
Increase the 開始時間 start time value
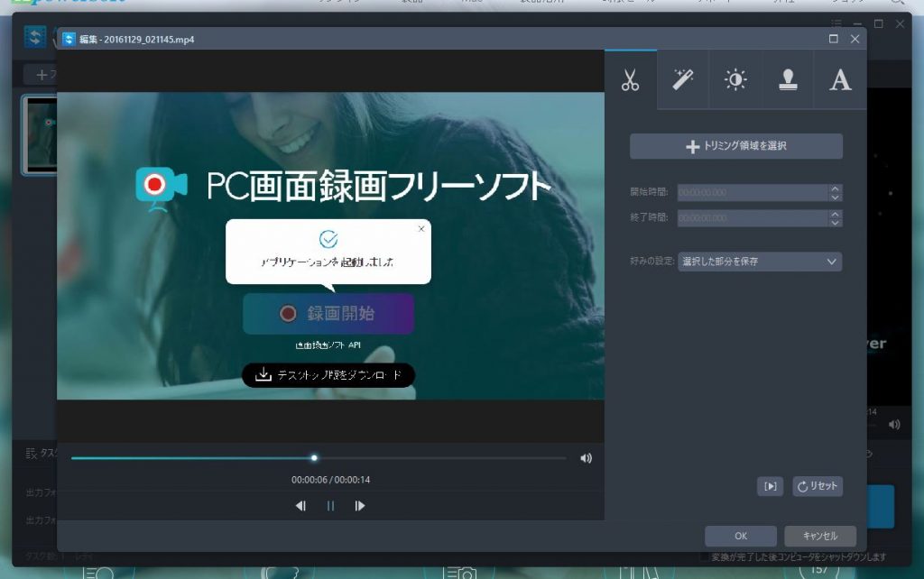(x=836, y=188)
